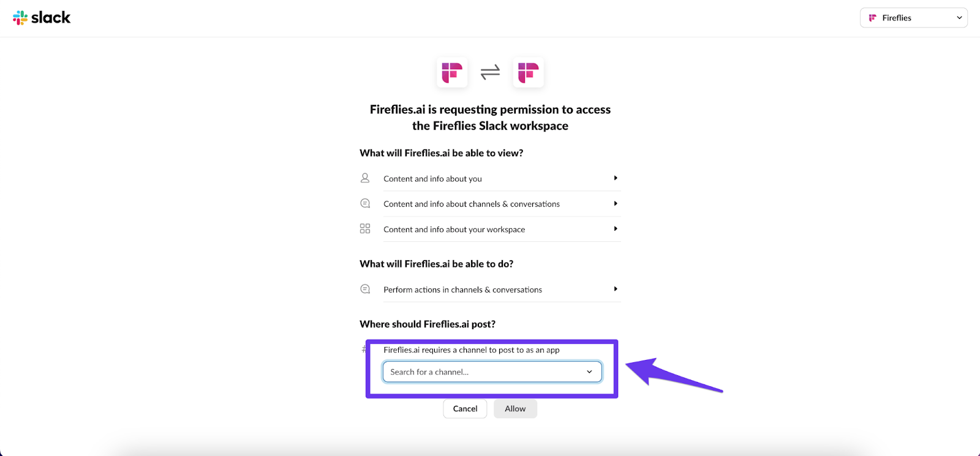
Task: Expand 'Perform actions in channels' arrow
Action: (616, 289)
